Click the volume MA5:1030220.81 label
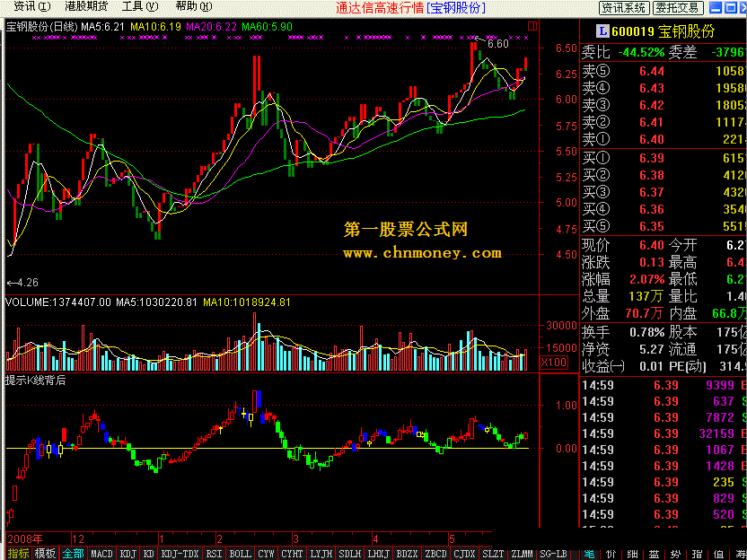Image resolution: width=747 pixels, height=560 pixels. 157,302
